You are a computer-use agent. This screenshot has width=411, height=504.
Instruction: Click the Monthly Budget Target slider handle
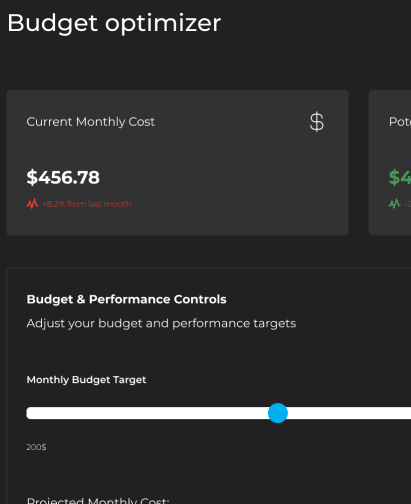(x=278, y=413)
